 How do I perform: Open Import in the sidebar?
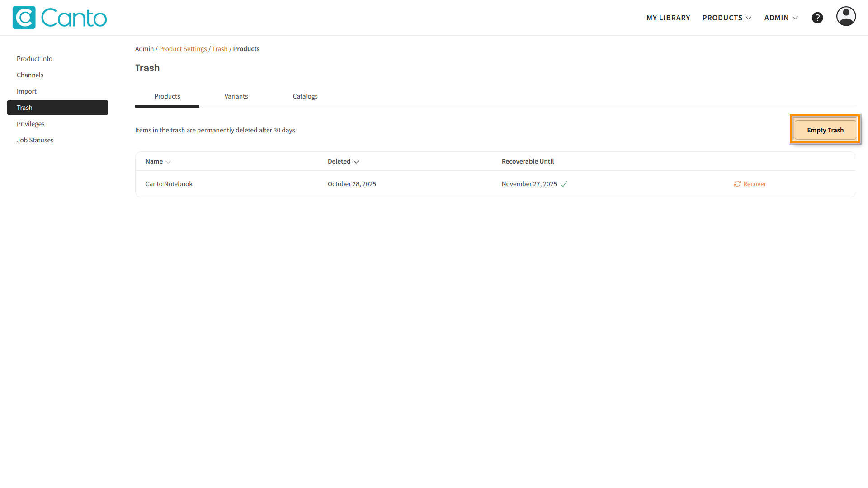point(57,91)
